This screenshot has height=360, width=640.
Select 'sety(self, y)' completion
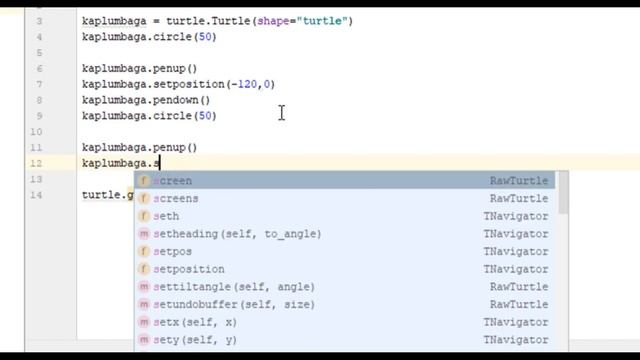coord(344,340)
